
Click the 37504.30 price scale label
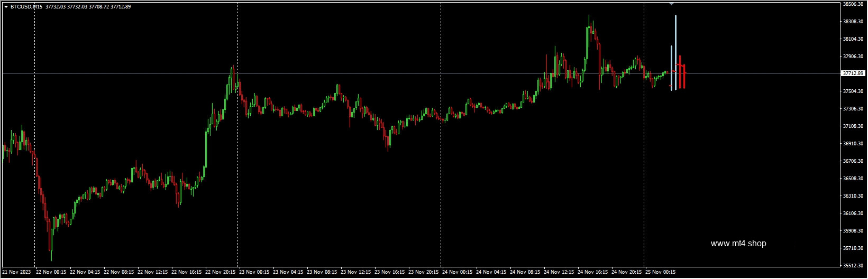point(853,91)
